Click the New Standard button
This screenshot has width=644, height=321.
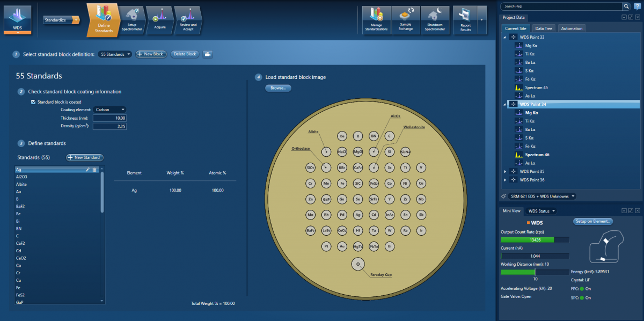point(85,157)
